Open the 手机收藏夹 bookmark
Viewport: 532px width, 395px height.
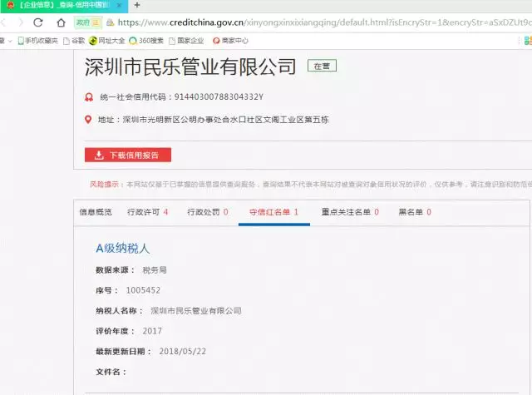36,40
